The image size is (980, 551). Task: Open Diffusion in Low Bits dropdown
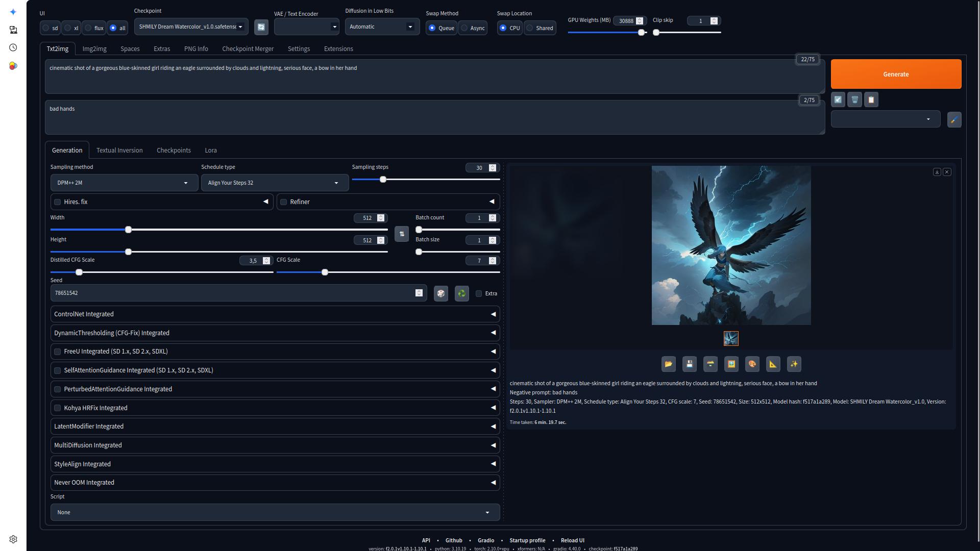(382, 27)
